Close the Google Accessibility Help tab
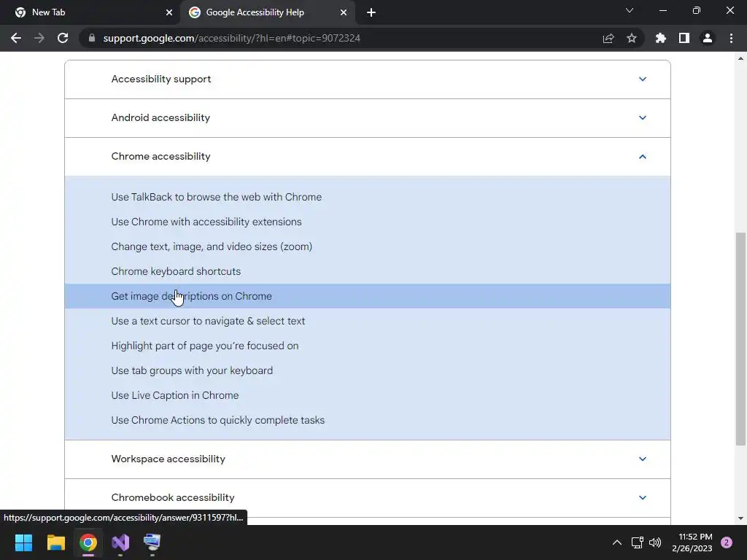 344,12
